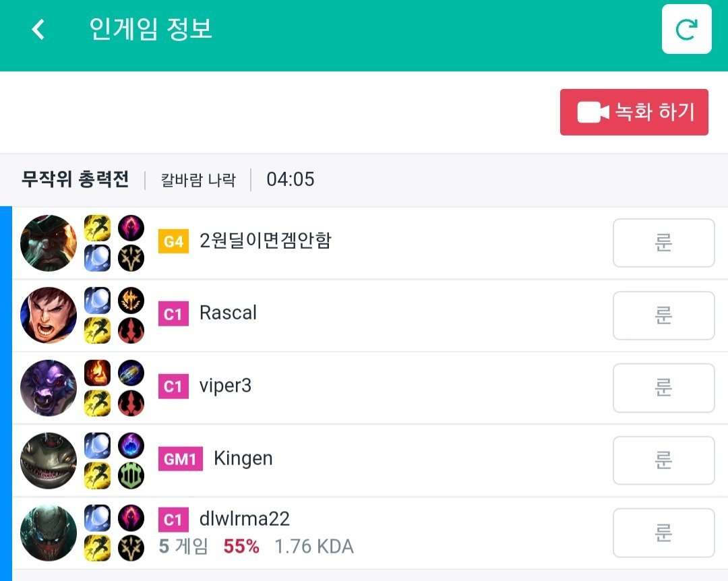Click the Alistar champion portrait by viper3
The width and height of the screenshot is (728, 581).
click(49, 388)
